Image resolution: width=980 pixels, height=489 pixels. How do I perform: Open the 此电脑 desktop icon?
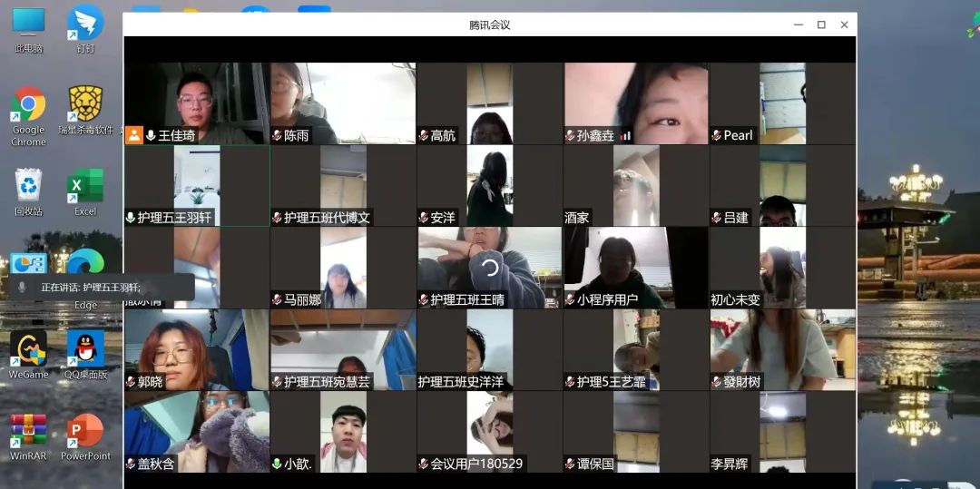28,24
